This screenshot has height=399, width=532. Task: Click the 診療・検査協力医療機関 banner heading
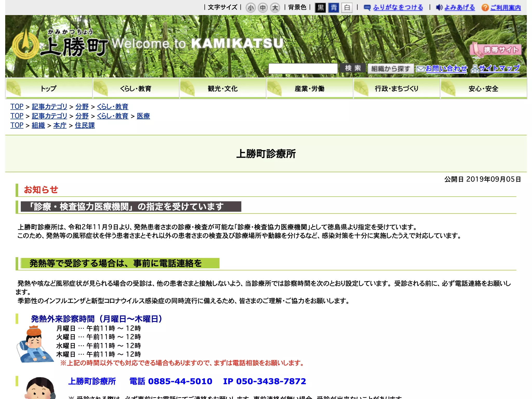[131, 207]
